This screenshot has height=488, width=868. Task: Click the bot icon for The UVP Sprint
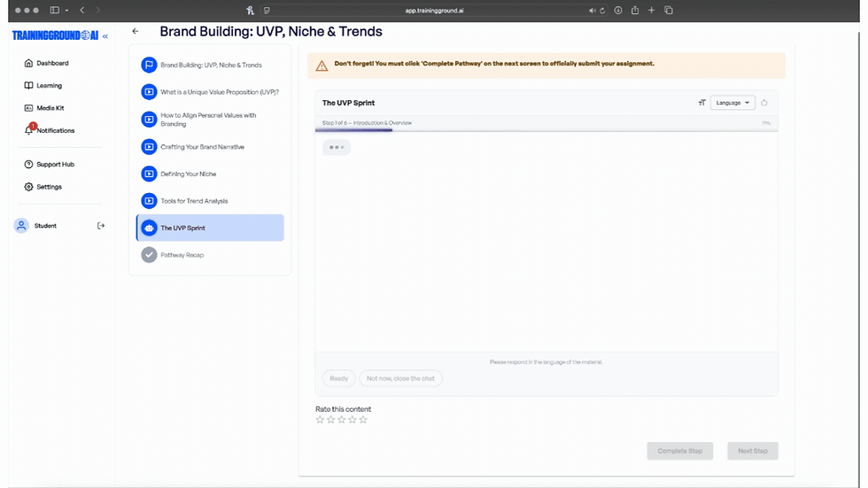coord(149,228)
